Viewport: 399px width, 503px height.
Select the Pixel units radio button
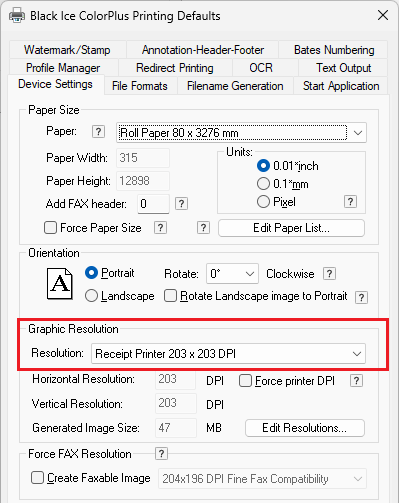pos(263,202)
